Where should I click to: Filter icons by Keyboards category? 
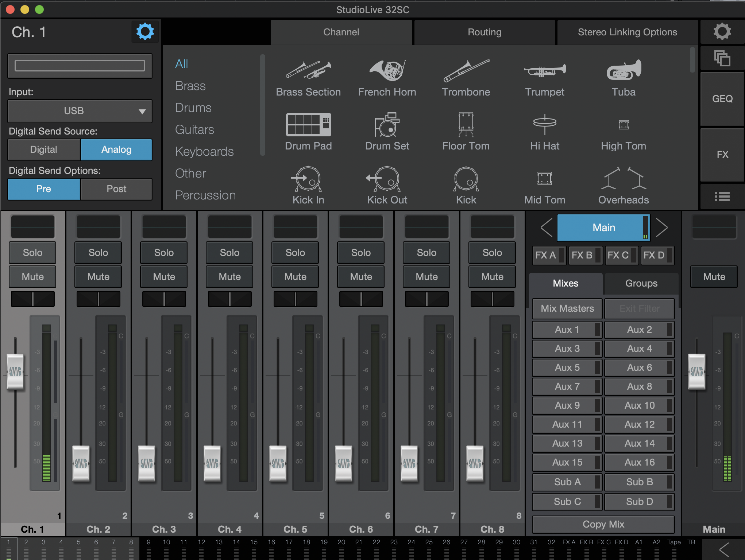[x=204, y=151]
